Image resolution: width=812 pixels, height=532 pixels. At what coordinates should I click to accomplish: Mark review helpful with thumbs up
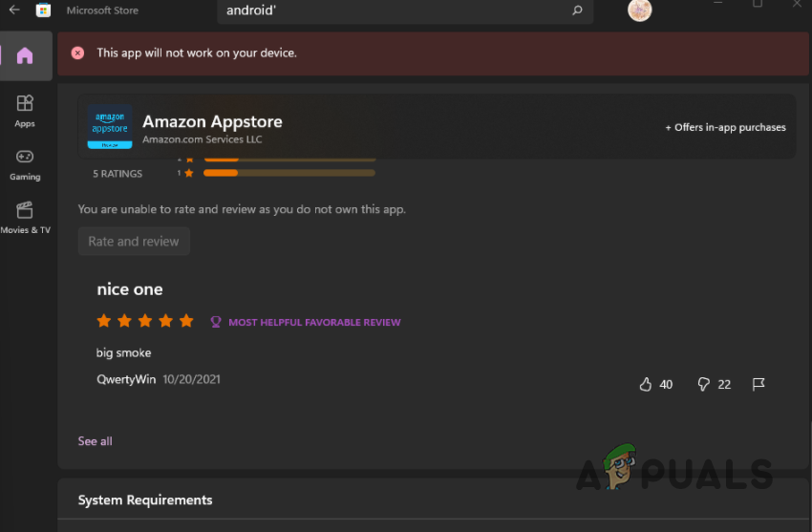(645, 384)
